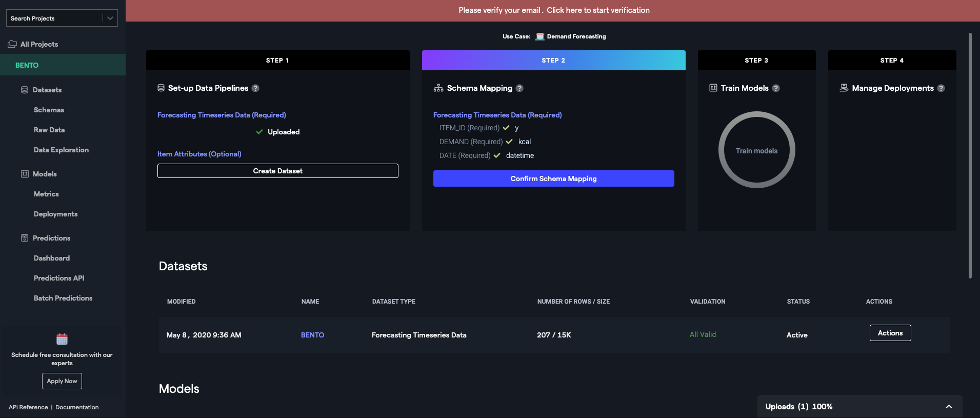
Task: Open help for Set-up Data Pipelines
Action: point(255,88)
